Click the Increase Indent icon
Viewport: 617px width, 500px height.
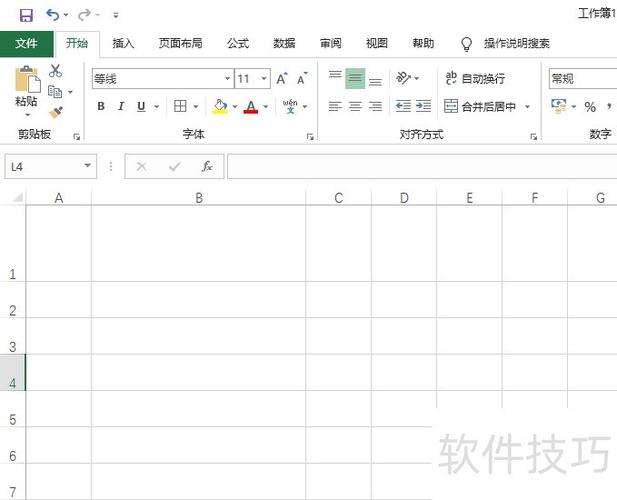[423, 106]
